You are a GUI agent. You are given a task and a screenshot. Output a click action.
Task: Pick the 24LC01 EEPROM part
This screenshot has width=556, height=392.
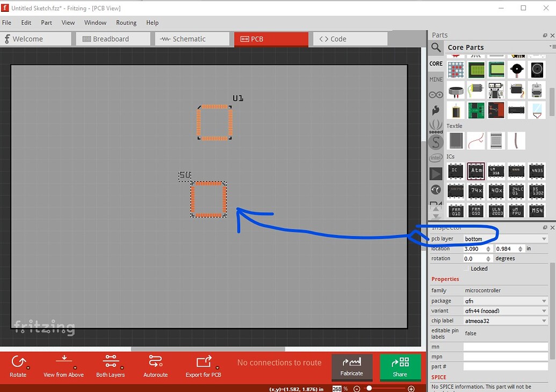pyautogui.click(x=517, y=191)
